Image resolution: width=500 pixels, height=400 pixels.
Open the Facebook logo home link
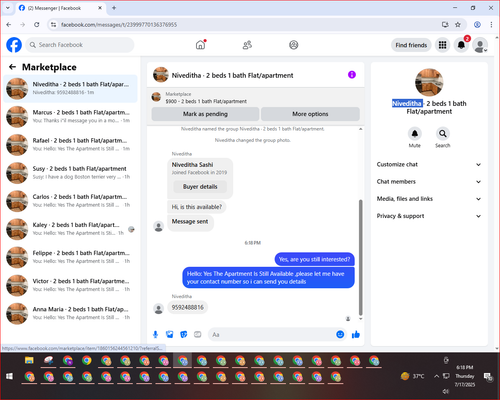(14, 45)
